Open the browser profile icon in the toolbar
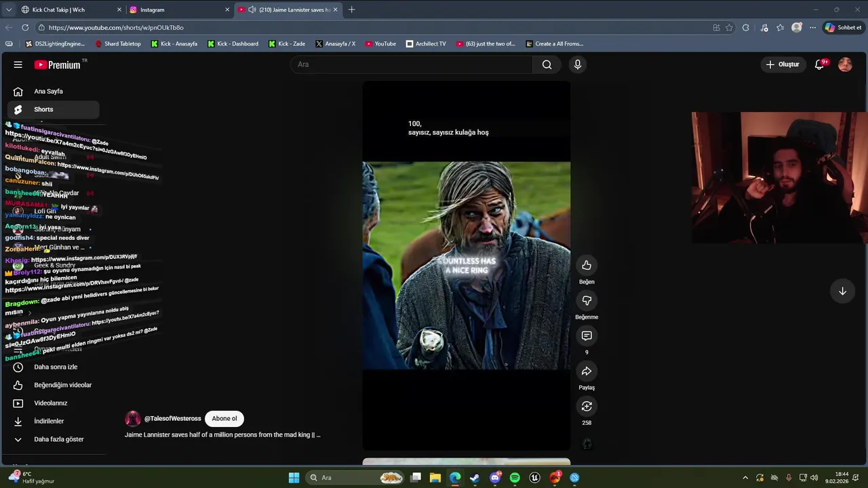This screenshot has width=868, height=488. point(797,28)
